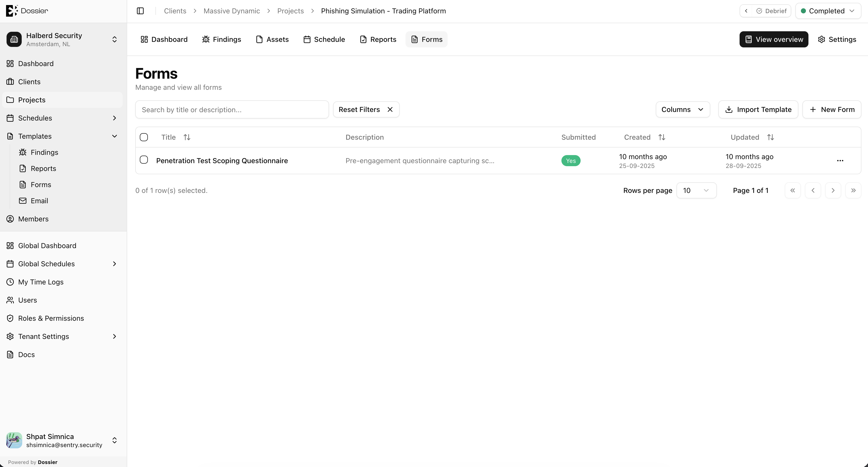Click the Dossier logo
Viewport: 868px width, 467px height.
coord(27,11)
